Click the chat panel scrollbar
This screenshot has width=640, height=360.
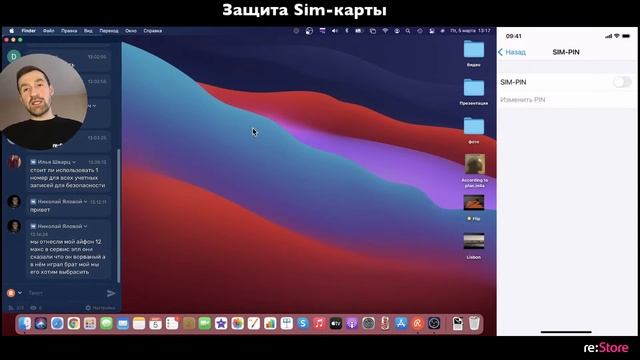tap(119, 216)
